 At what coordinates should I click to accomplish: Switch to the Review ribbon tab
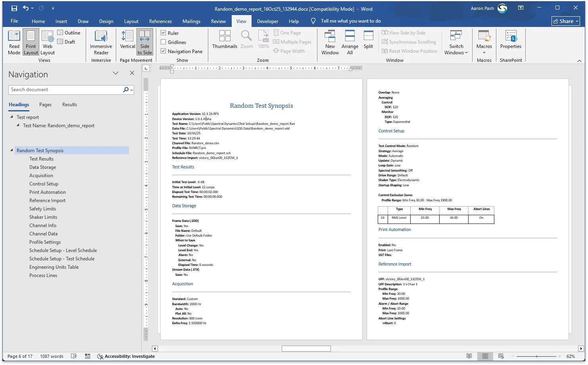pyautogui.click(x=218, y=21)
